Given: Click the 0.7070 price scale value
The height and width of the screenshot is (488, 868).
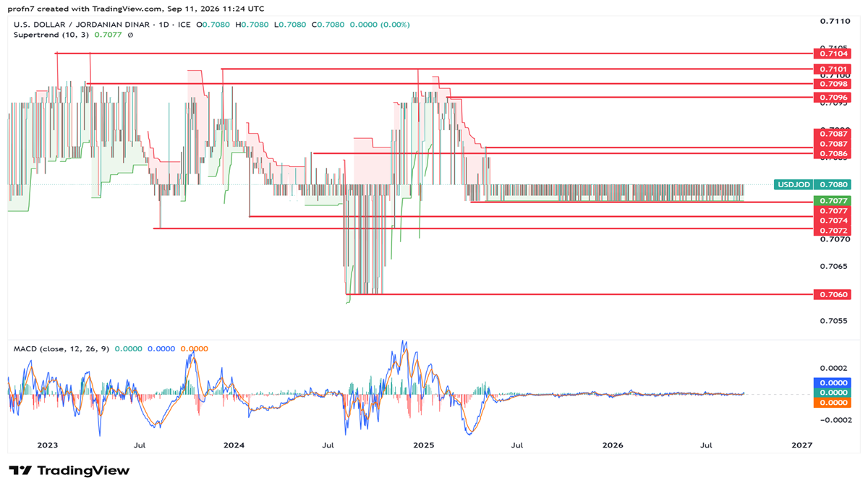Looking at the screenshot, I should pos(834,239).
